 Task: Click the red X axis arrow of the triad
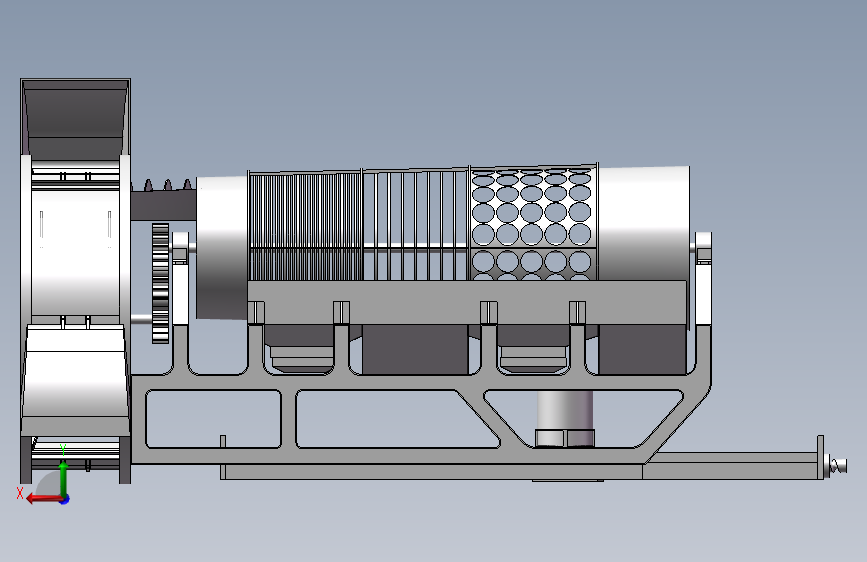43,499
